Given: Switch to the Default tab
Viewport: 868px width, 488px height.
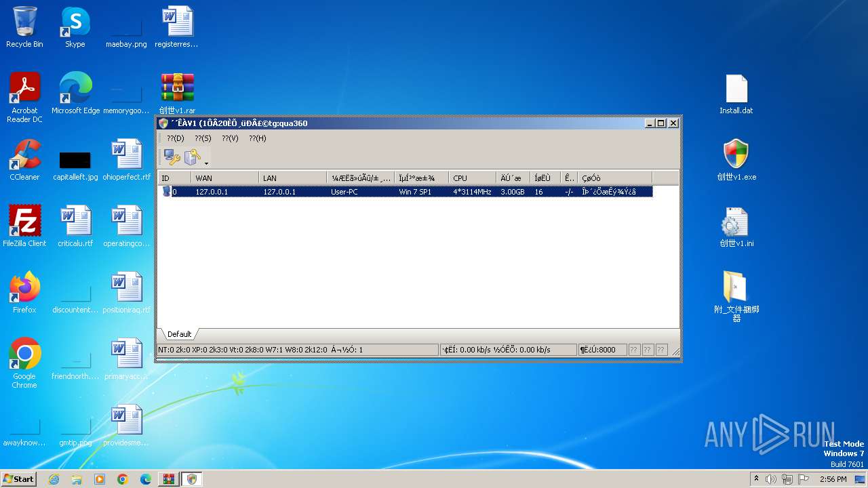Looking at the screenshot, I should (179, 334).
